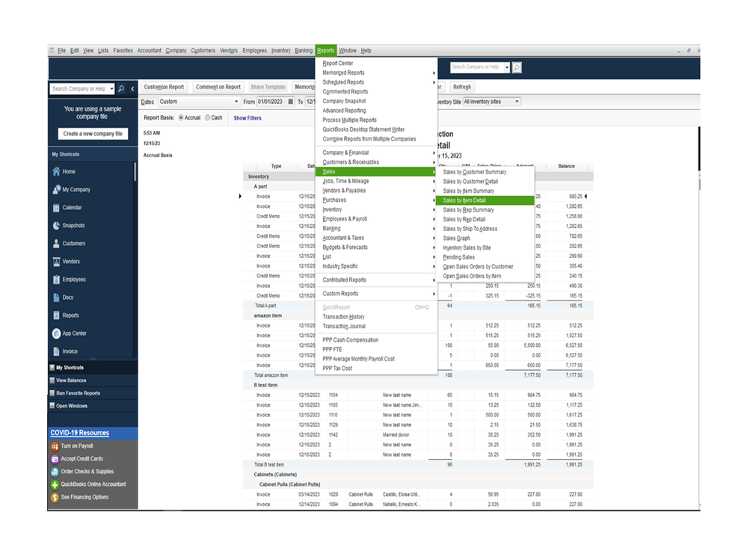This screenshot has width=747, height=560.
Task: Click the Total amazon item row
Action: pos(418,375)
